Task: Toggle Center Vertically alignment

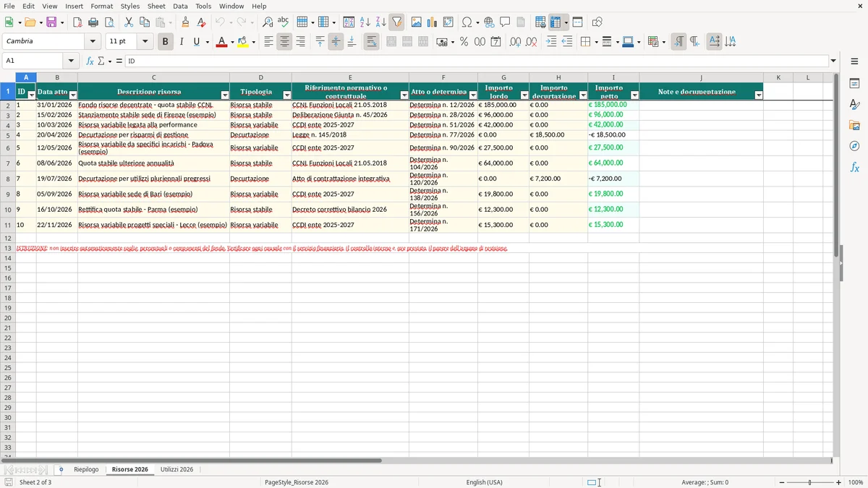Action: click(336, 42)
